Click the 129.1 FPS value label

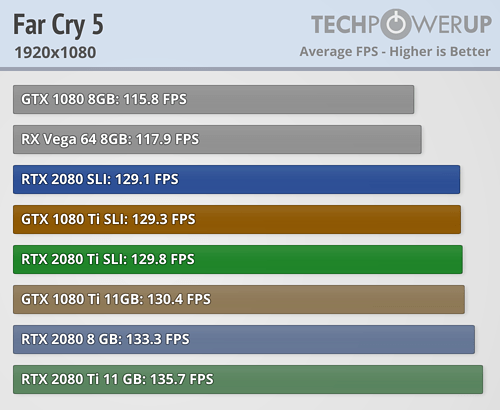(x=147, y=179)
